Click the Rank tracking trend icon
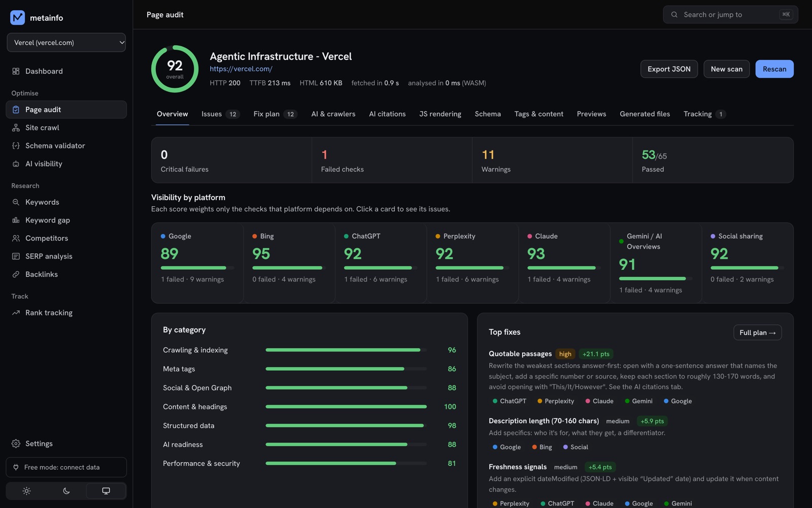 (x=16, y=313)
